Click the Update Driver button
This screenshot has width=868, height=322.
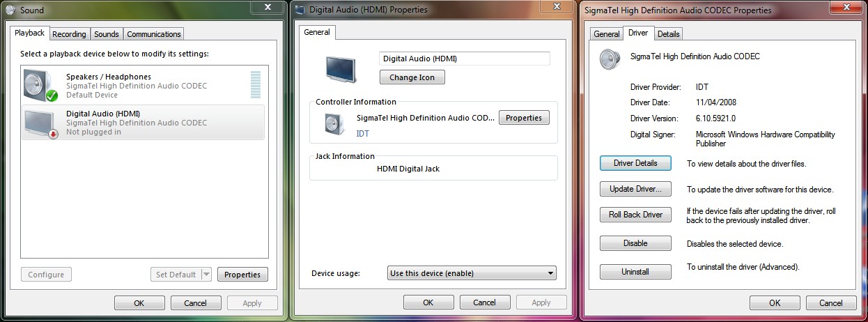635,189
